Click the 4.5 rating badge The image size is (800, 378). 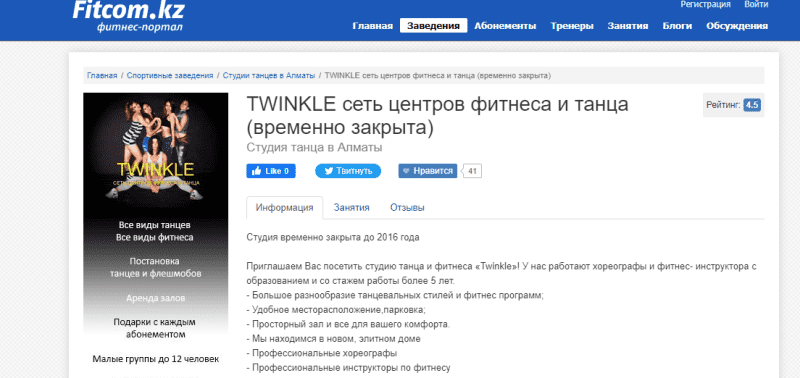click(x=752, y=105)
